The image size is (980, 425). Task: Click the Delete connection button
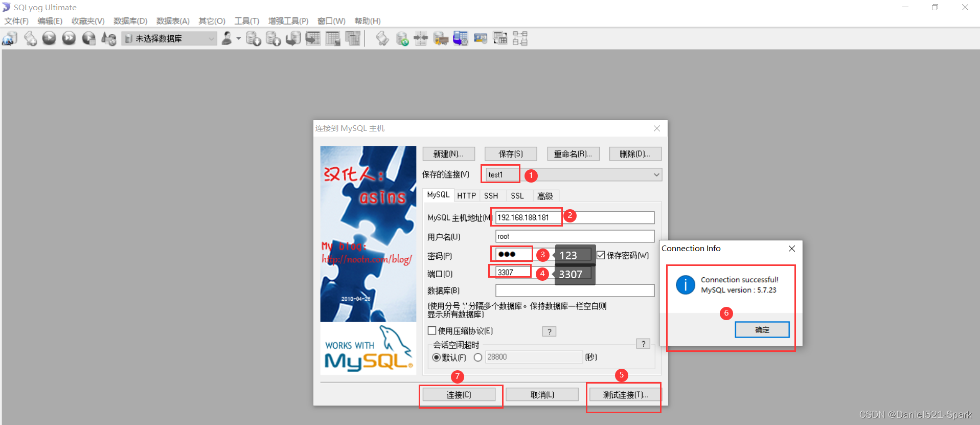click(635, 154)
